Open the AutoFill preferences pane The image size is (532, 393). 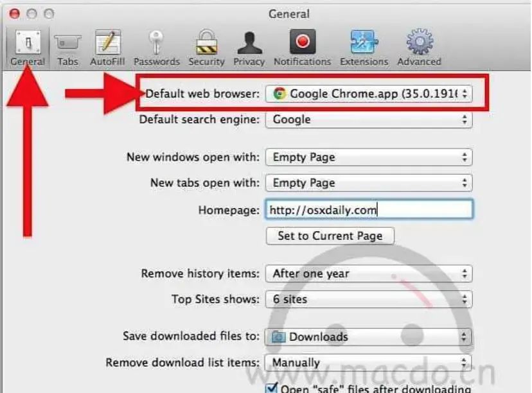(x=107, y=48)
